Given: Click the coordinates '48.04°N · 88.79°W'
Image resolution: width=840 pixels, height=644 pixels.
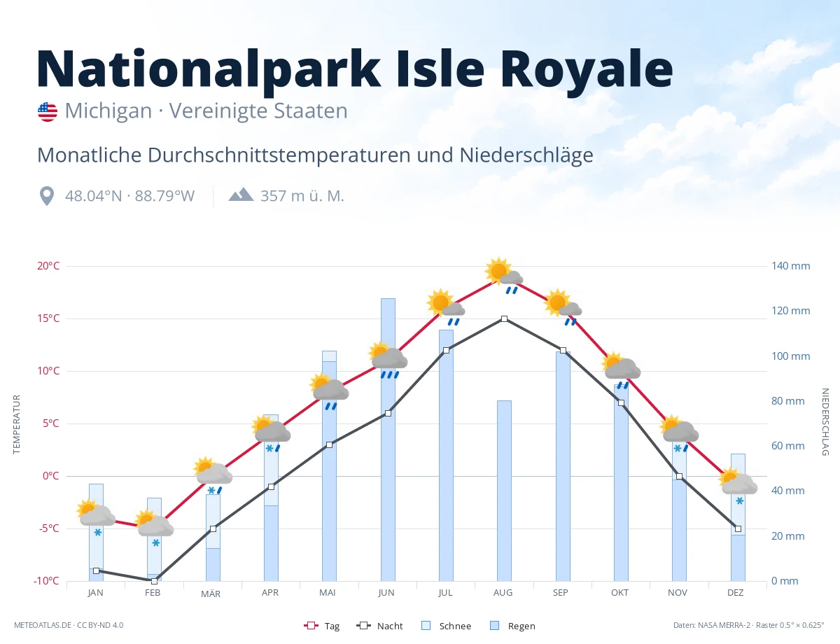Looking at the screenshot, I should coord(129,196).
